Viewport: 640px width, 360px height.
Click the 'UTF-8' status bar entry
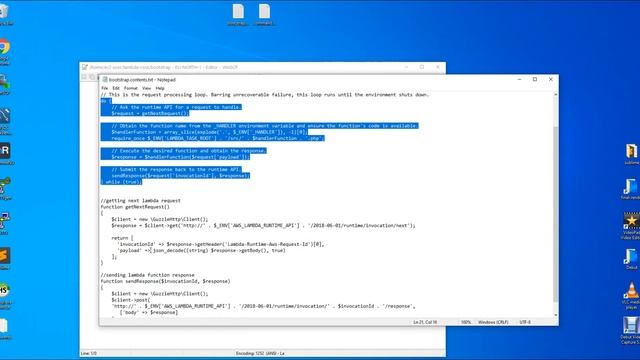[x=525, y=322]
